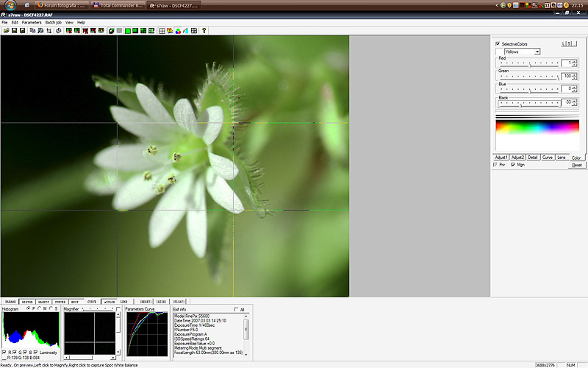Viewport: 588px width, 368px height.
Task: Open the File menu
Action: (4, 23)
